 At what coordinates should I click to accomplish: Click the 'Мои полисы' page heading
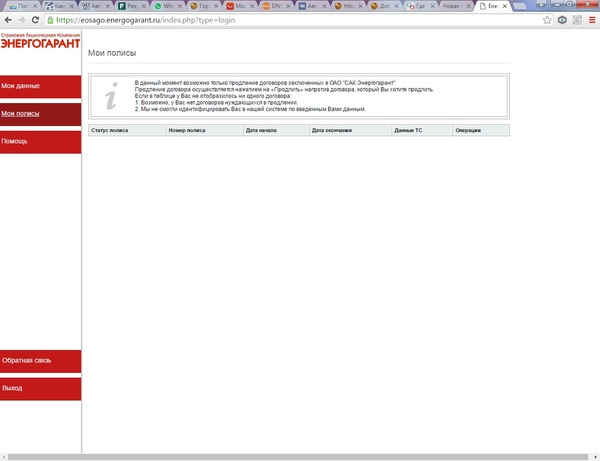pos(112,53)
